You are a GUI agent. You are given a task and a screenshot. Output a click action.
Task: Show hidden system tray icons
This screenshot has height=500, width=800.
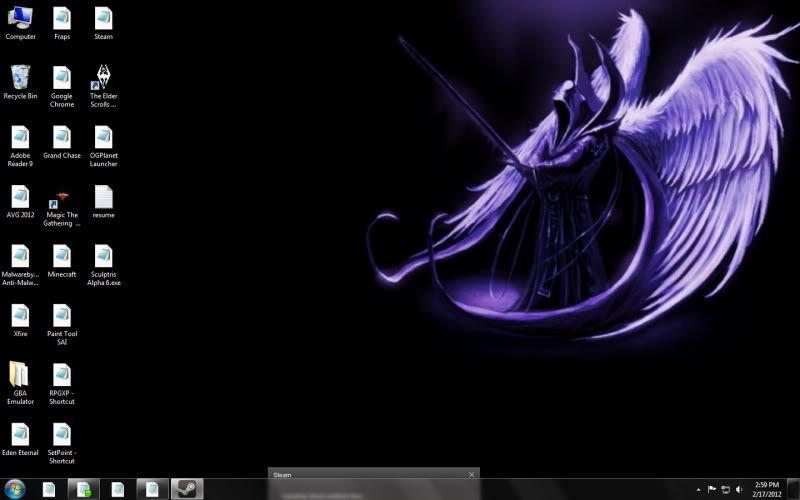[698, 490]
